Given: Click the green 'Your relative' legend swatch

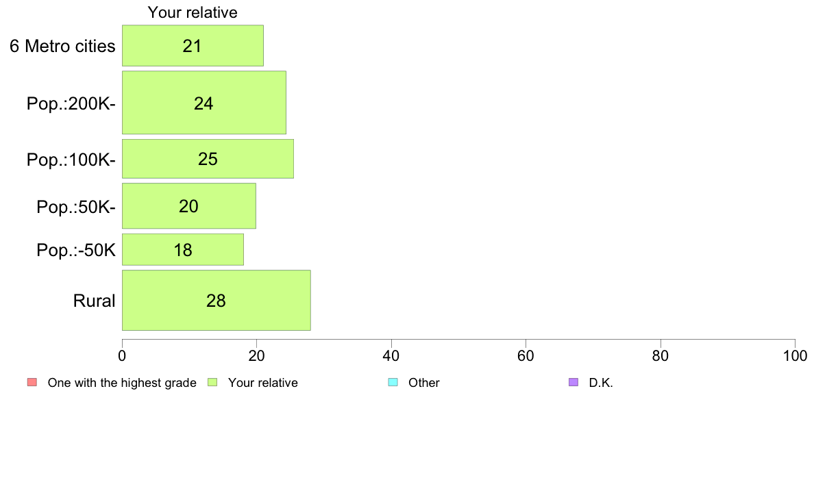Looking at the screenshot, I should click(212, 383).
